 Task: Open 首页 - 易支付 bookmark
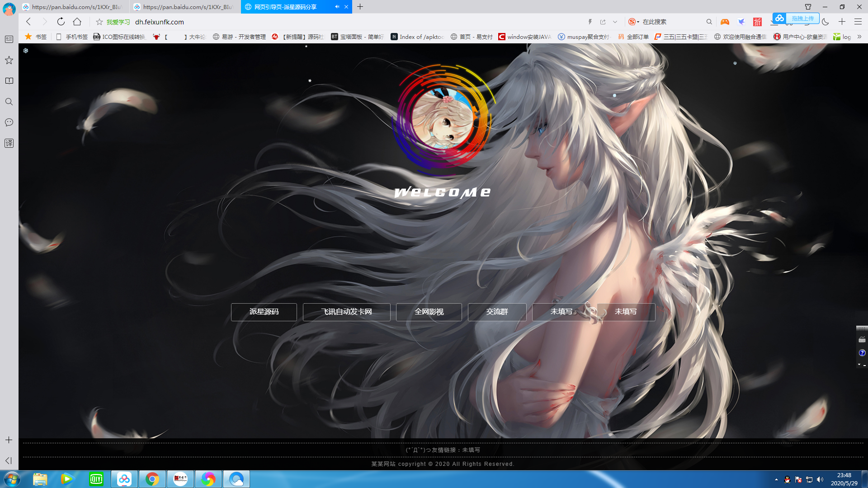(472, 37)
